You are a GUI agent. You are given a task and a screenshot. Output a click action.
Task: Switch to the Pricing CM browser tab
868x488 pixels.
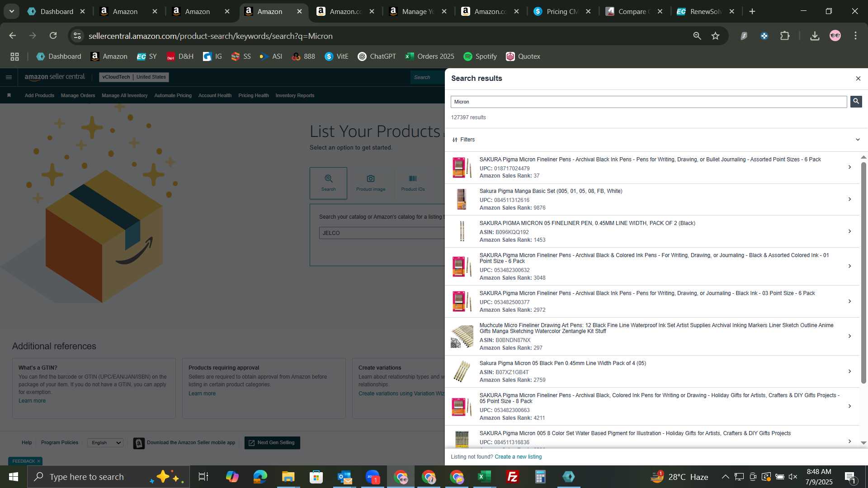point(562,12)
